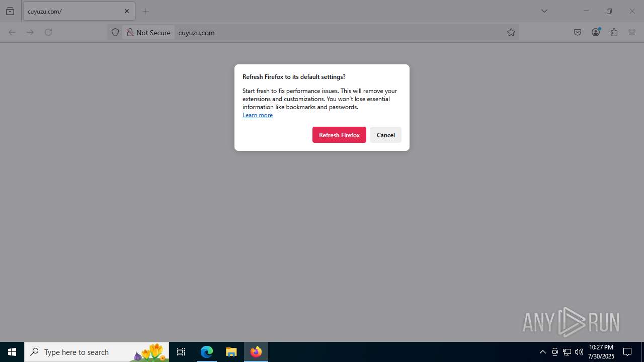Launch Microsoft Edge from taskbar
Screen dimensions: 644x362
[x=207, y=352]
